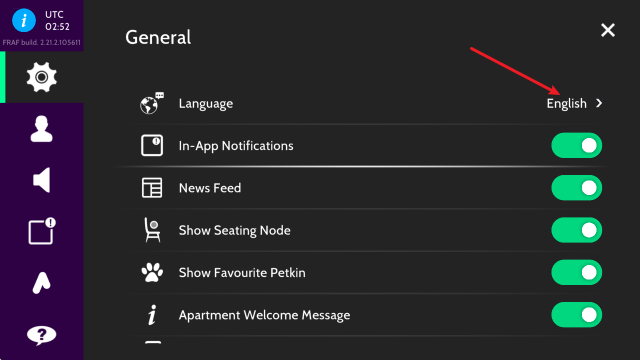
Task: Expand the Language chevron arrow
Action: (599, 103)
